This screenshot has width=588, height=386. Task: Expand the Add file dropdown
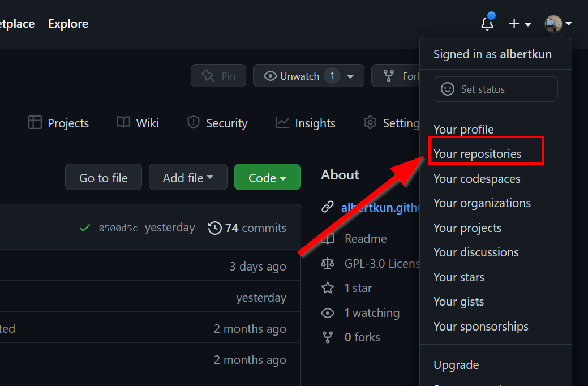[188, 178]
